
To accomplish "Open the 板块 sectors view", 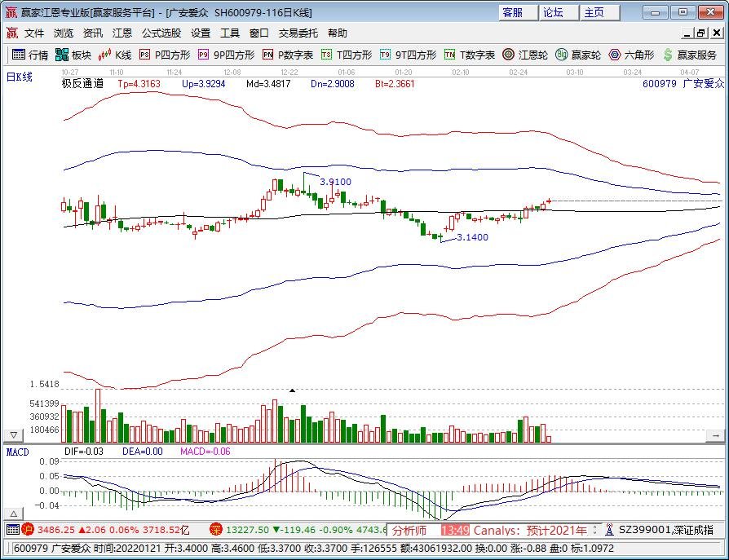I will click(x=73, y=55).
